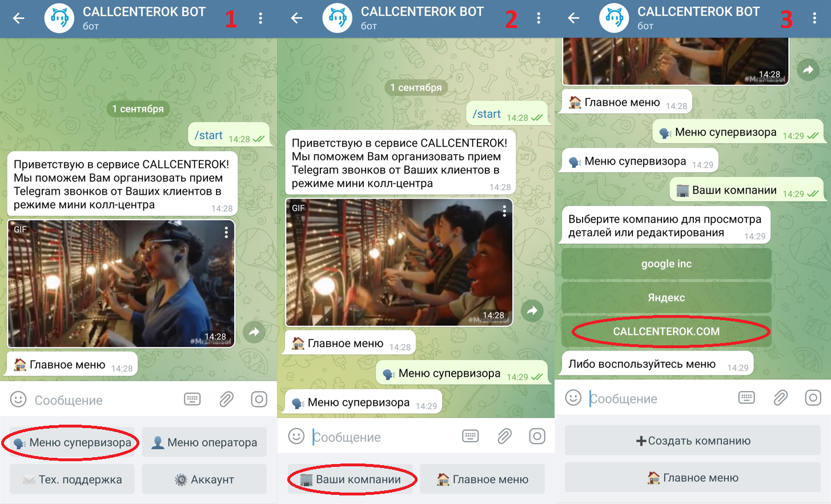Toggle bot keyboard icon in third screen

pyautogui.click(x=746, y=397)
